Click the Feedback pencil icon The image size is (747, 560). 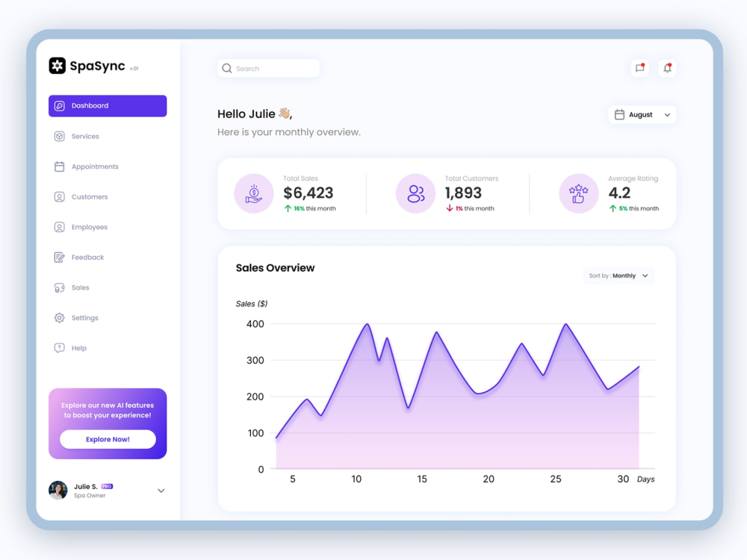pos(60,258)
